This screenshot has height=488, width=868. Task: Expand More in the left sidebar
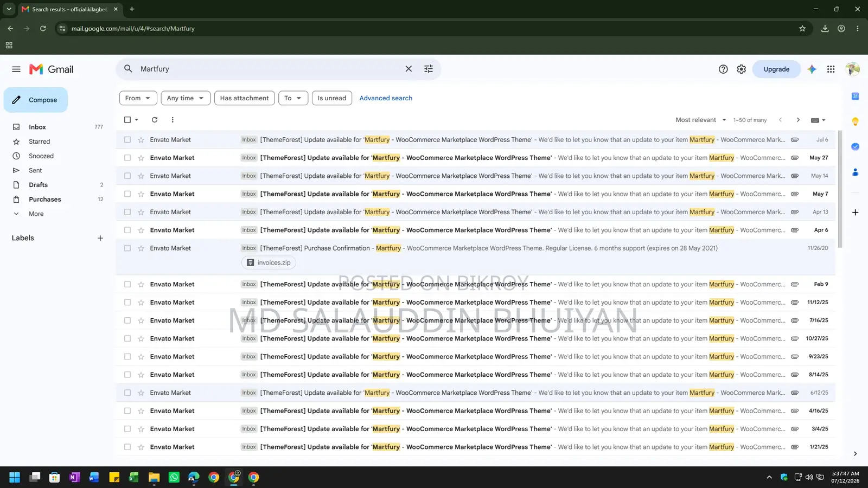[36, 214]
